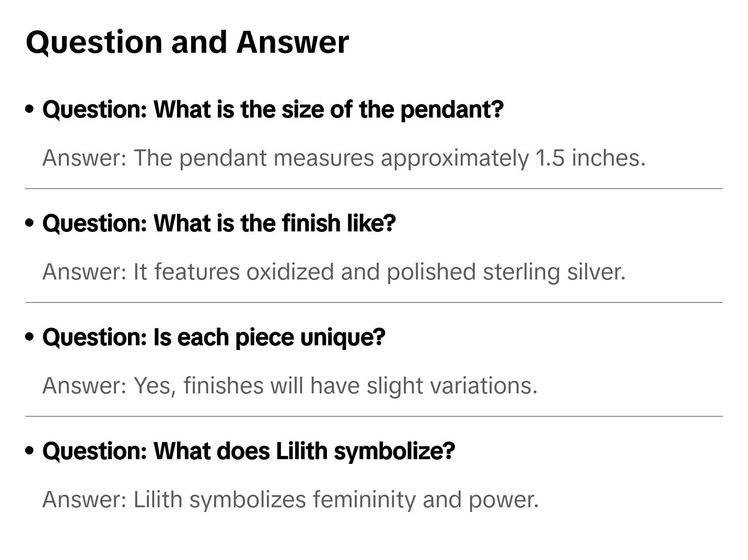Click the words "sterling silver" in the answer
This screenshot has height=560, width=748.
(554, 272)
